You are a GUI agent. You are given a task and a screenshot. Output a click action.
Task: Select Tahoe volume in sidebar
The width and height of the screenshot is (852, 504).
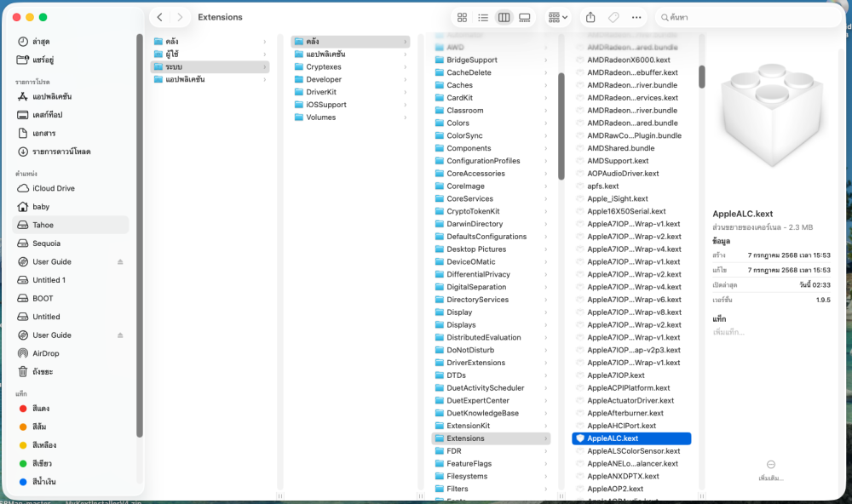tap(71, 225)
